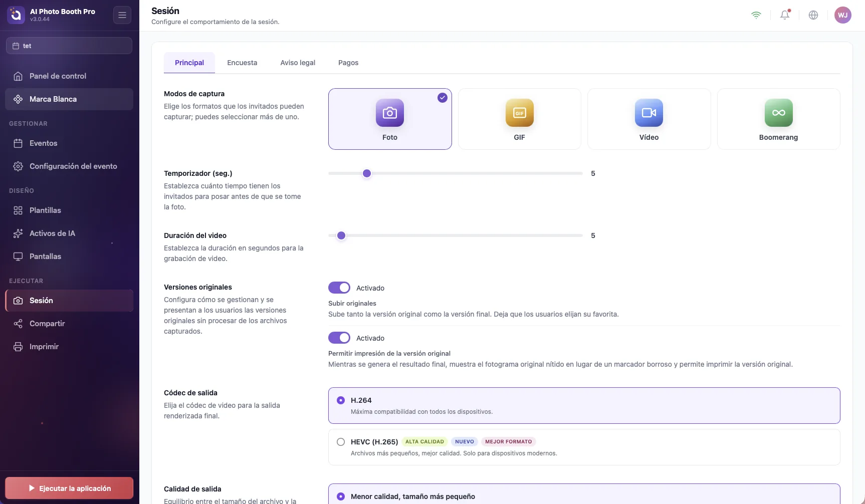Toggle Subir originales switch
The height and width of the screenshot is (504, 865).
[339, 288]
